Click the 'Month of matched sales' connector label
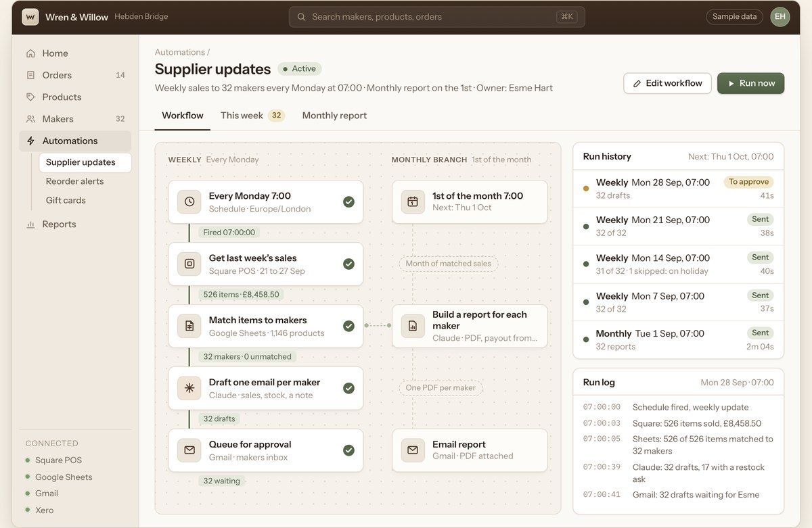 (x=449, y=264)
